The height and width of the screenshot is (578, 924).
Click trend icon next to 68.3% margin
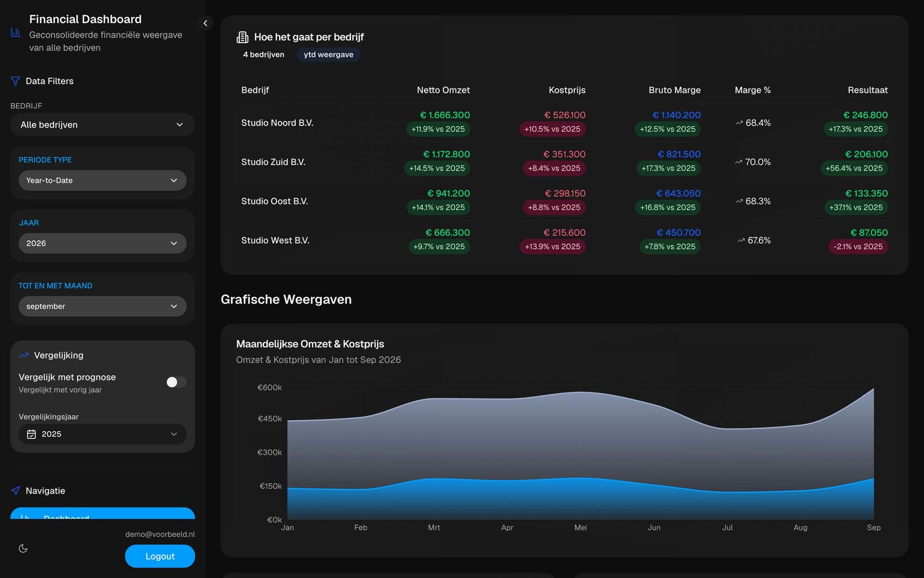click(x=739, y=201)
